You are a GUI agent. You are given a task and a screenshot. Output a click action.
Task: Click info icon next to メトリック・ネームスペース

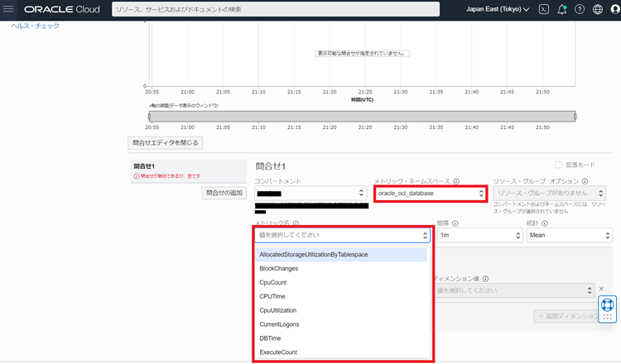tap(456, 181)
